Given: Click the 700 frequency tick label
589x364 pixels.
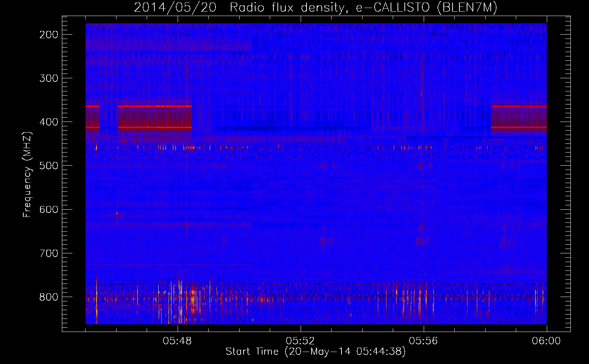Looking at the screenshot, I should pyautogui.click(x=48, y=253).
